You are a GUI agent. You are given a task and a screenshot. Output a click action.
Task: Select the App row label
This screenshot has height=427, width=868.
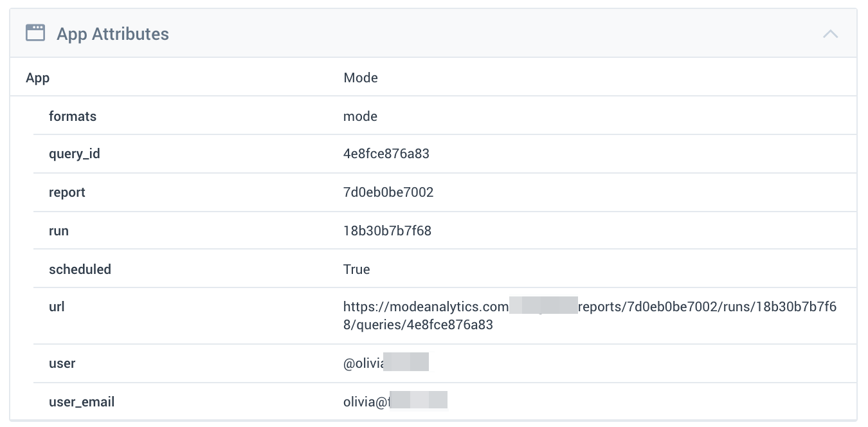38,78
